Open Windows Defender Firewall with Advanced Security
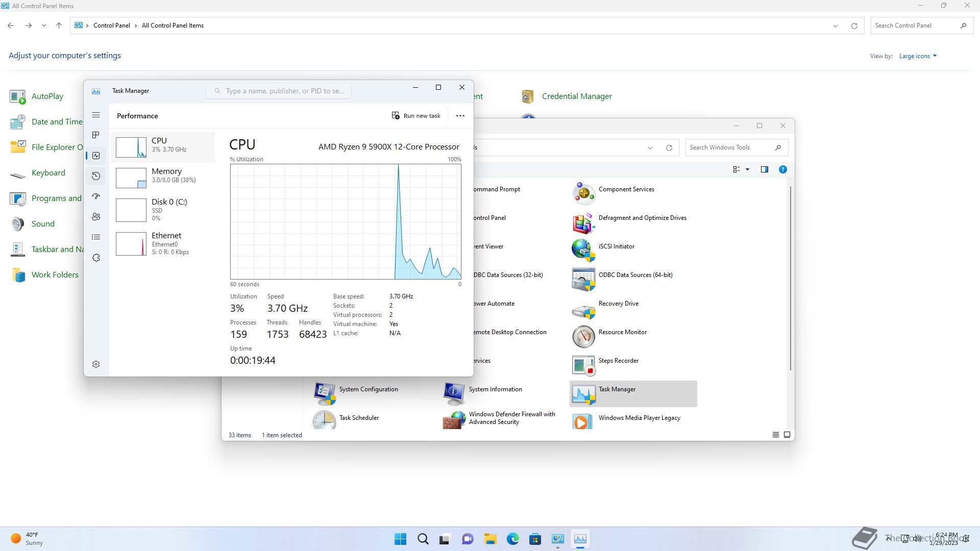This screenshot has width=980, height=551. pos(499,420)
